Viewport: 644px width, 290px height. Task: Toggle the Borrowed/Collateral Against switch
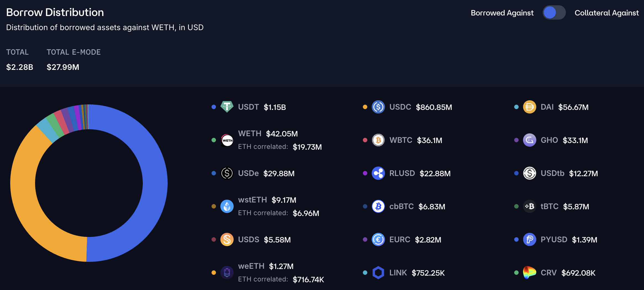click(554, 13)
